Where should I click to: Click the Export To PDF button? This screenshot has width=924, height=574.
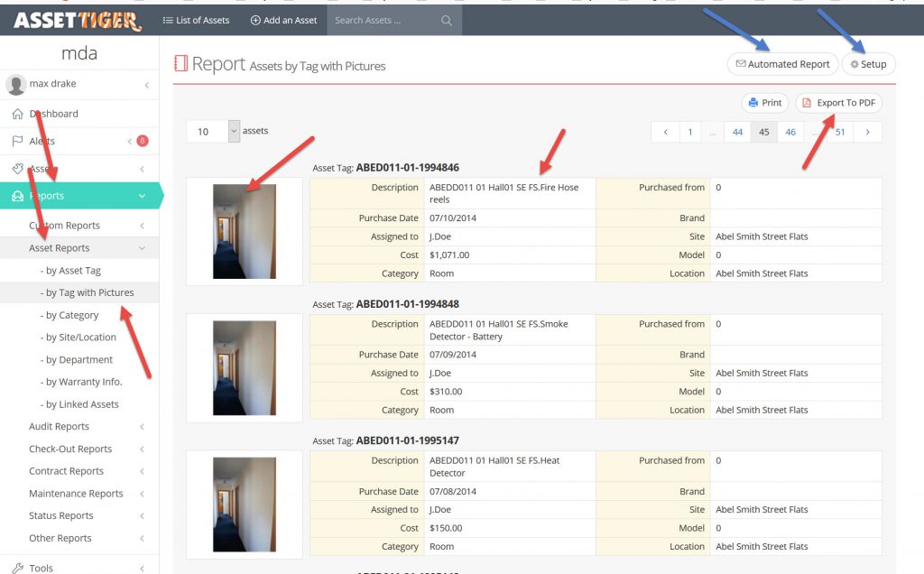point(838,103)
